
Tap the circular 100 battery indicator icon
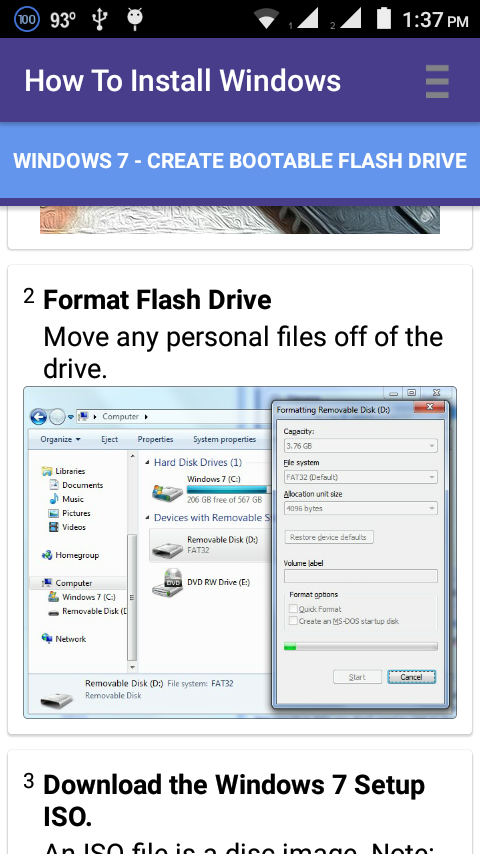pyautogui.click(x=27, y=20)
